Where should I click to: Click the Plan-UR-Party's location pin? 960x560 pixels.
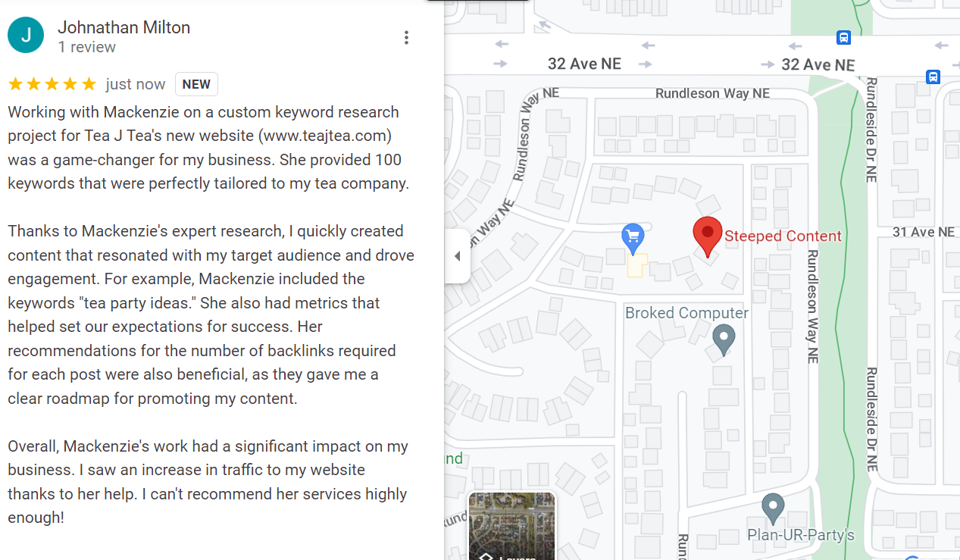(773, 508)
